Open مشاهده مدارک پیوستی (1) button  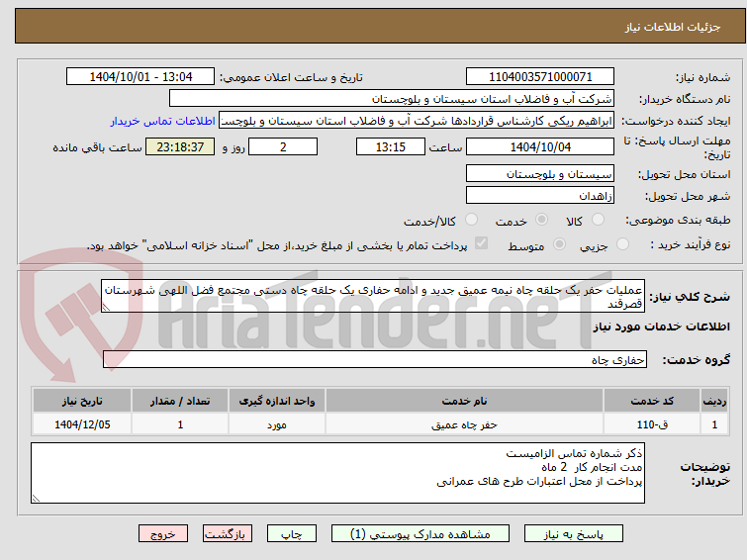coord(420,534)
